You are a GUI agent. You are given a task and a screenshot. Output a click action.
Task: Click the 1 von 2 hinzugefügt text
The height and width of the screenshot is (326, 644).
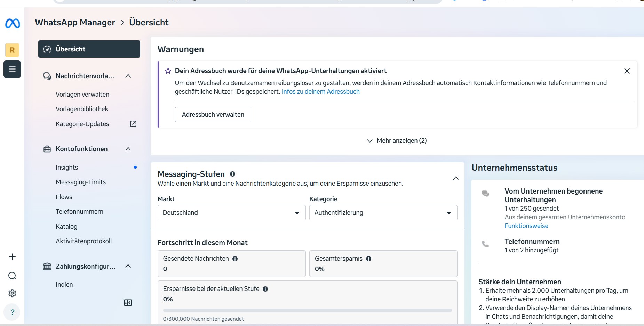pos(532,250)
